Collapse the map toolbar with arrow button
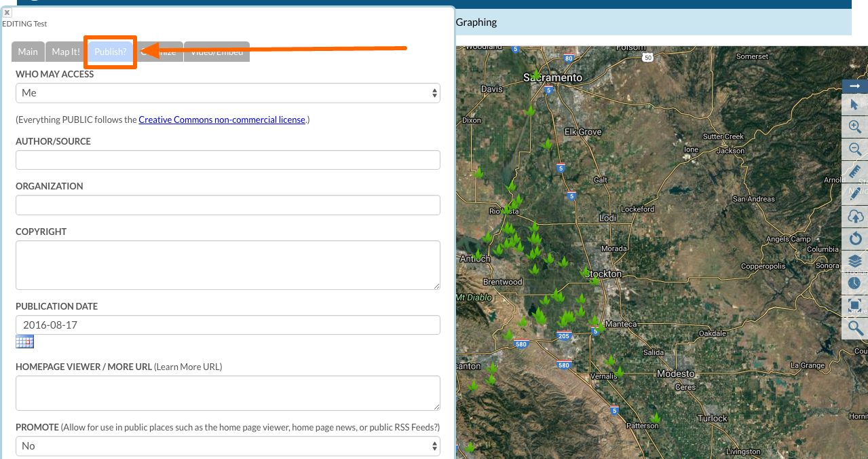868x459 pixels. click(x=854, y=86)
